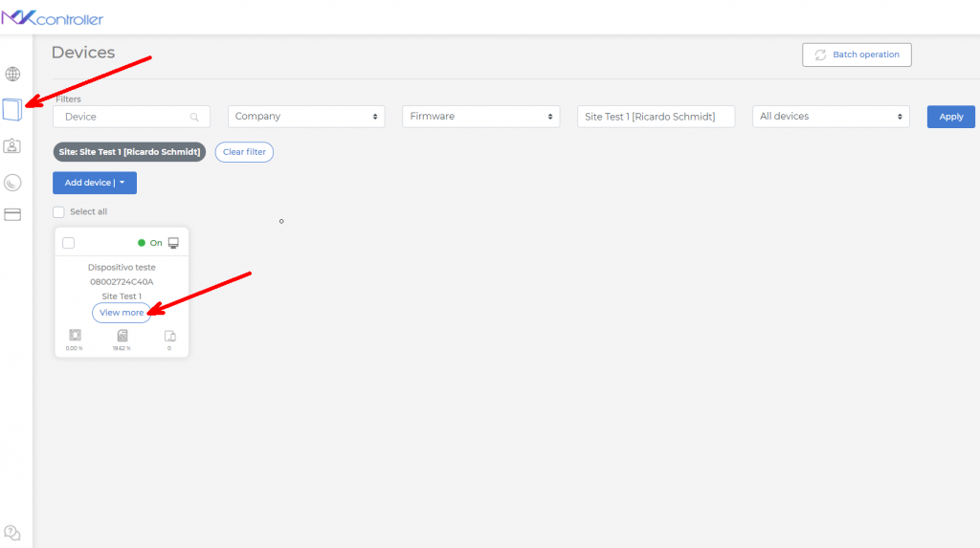Click the CPU usage icon on device card

pyautogui.click(x=75, y=336)
